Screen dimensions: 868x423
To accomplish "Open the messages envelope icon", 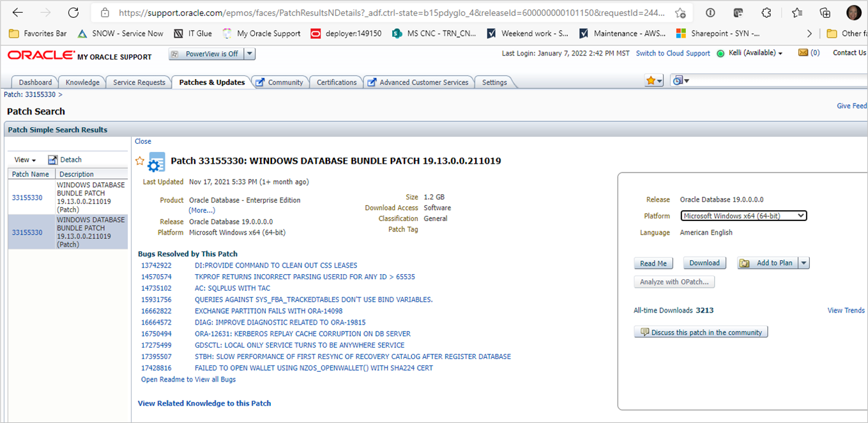I will (803, 53).
